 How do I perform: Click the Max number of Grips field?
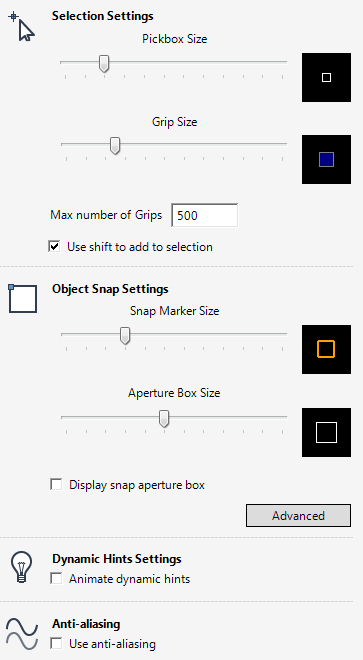point(205,216)
